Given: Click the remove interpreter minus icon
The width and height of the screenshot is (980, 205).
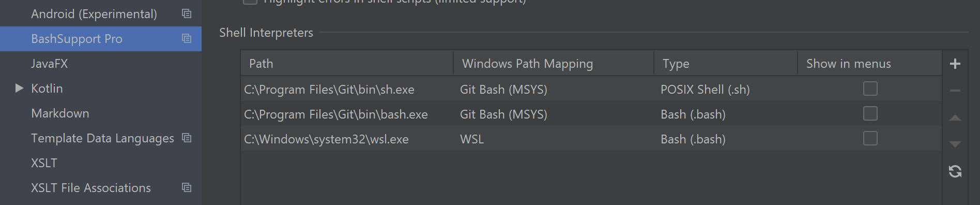Looking at the screenshot, I should tap(955, 91).
